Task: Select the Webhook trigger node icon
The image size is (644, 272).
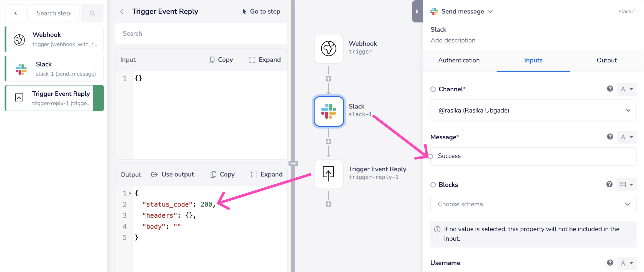Action: pos(328,48)
